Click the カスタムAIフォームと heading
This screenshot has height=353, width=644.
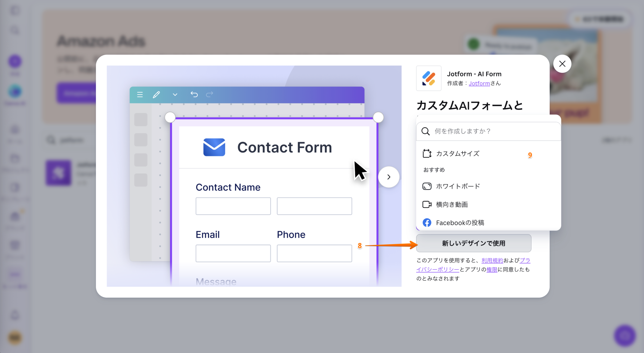(x=470, y=105)
